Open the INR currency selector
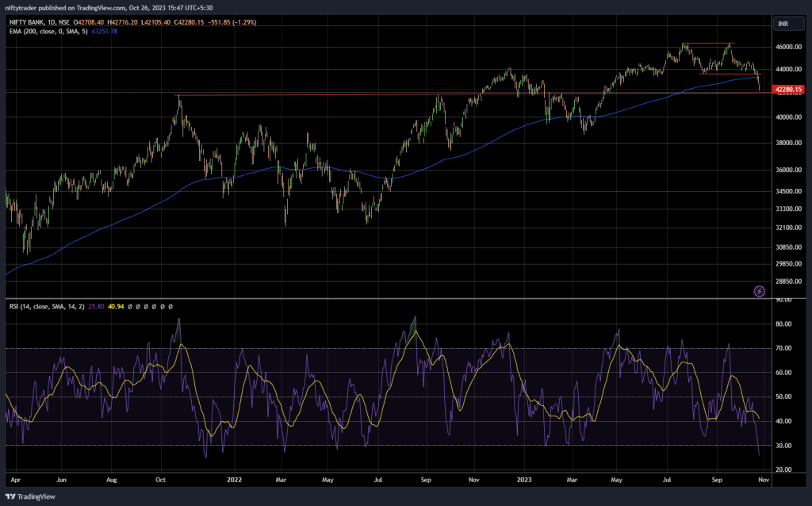The image size is (812, 506). (x=787, y=24)
